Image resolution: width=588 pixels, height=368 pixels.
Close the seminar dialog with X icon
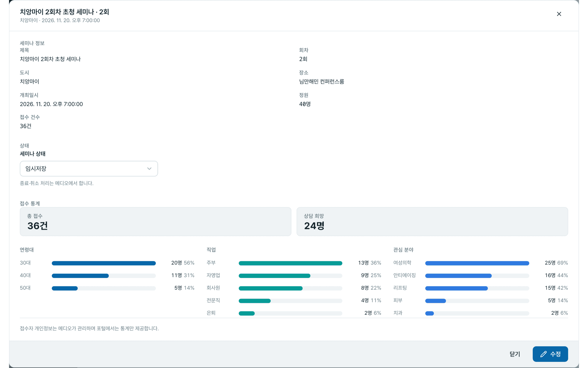(559, 14)
